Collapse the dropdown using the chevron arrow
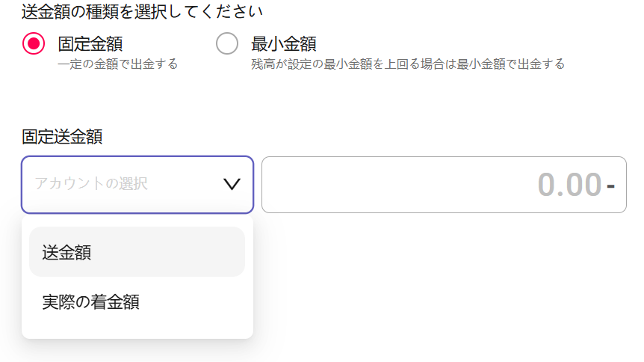 click(232, 184)
